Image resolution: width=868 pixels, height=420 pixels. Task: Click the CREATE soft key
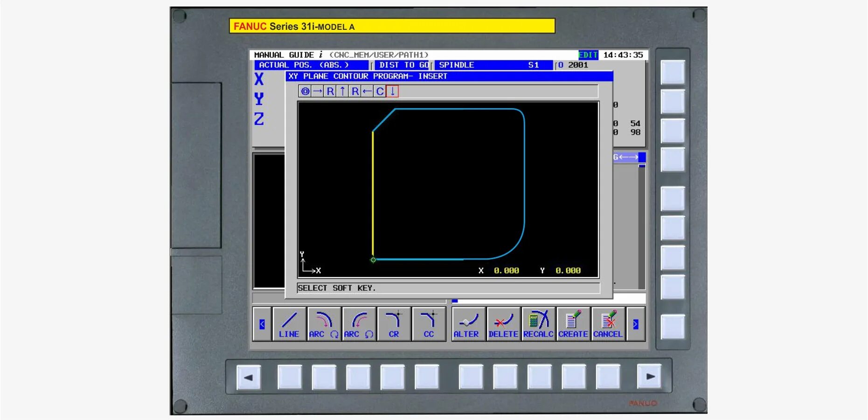point(574,324)
